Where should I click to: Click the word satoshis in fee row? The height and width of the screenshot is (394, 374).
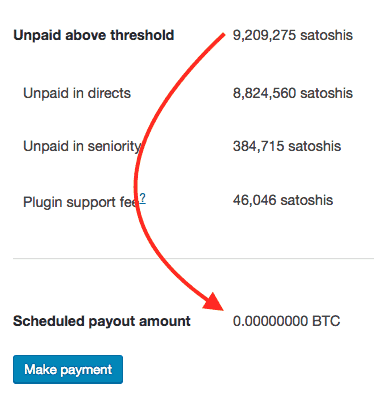coord(307,200)
